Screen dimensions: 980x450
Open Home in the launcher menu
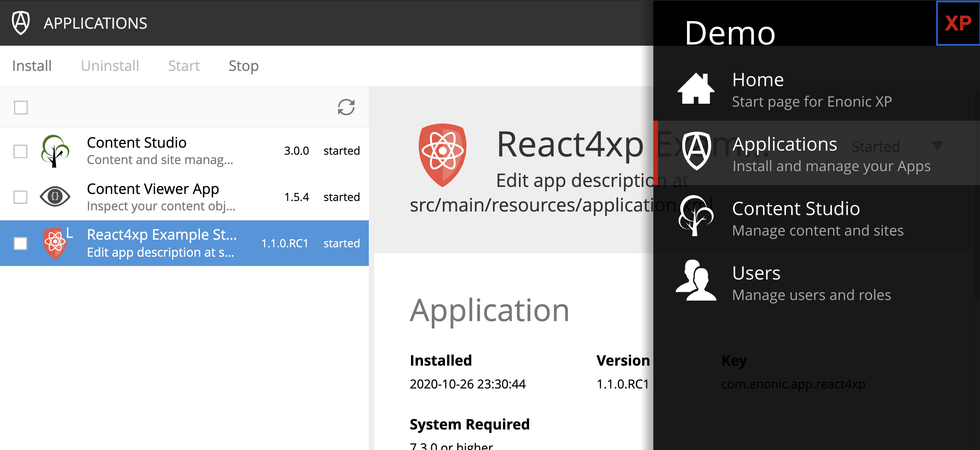(x=816, y=89)
